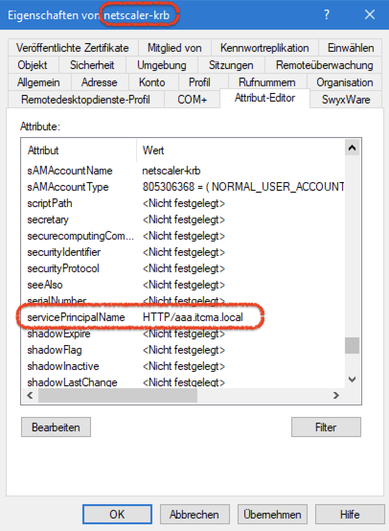This screenshot has height=531, width=389.
Task: Switch to the Rufnummern tab
Action: click(x=267, y=82)
